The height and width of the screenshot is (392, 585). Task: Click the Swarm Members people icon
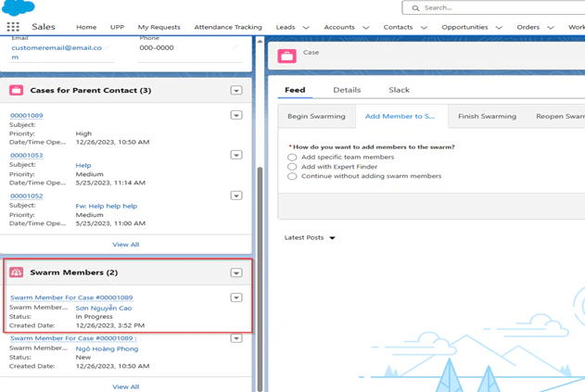(17, 272)
